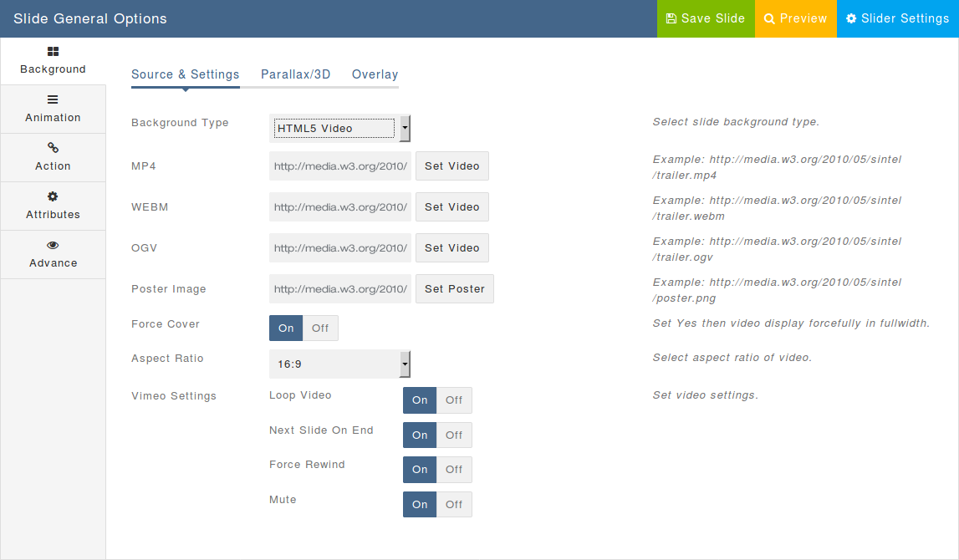
Task: Click the Loop Video label
Action: coord(300,395)
